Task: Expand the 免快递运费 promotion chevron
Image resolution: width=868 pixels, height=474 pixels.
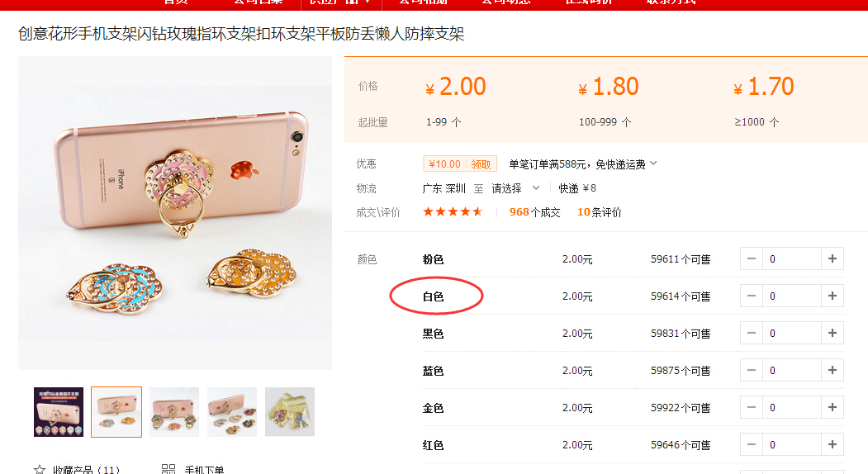Action: [x=653, y=164]
